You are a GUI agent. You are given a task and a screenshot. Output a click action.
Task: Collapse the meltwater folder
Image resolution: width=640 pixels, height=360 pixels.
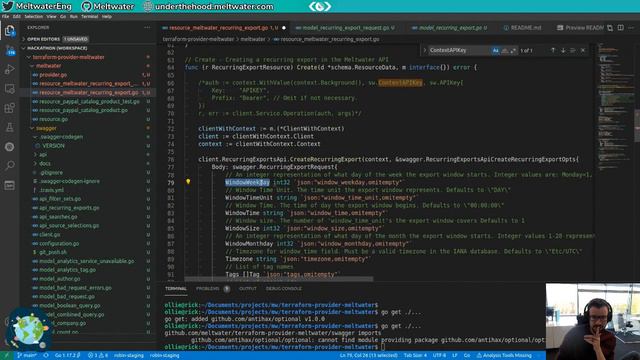[x=49, y=66]
